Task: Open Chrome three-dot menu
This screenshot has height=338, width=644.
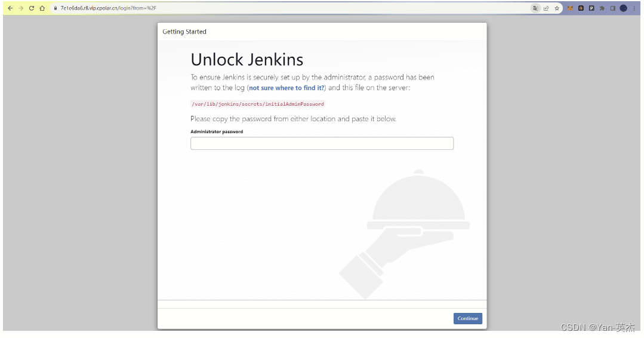Action: click(634, 8)
